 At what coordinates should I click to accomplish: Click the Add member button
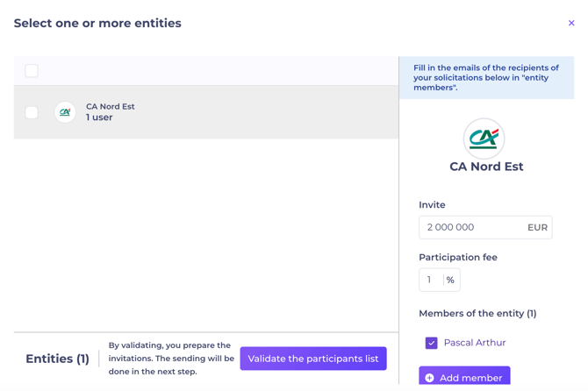pos(464,378)
